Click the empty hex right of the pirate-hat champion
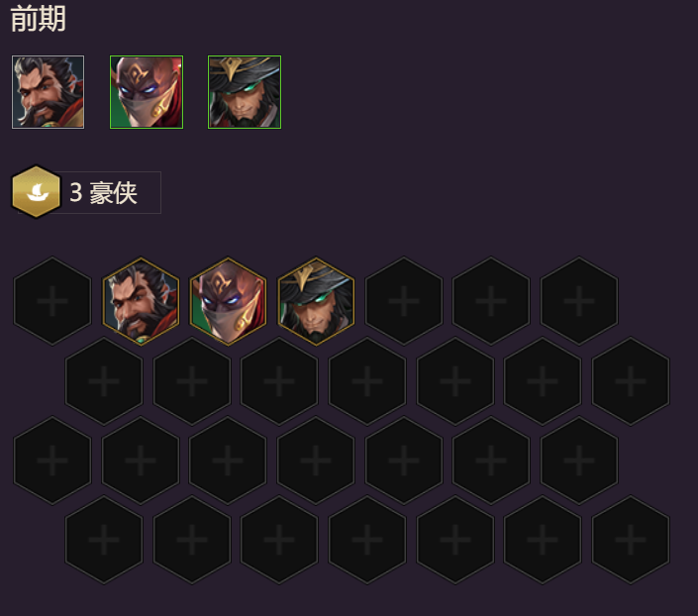Screen dimensions: 698x616 pyautogui.click(x=404, y=301)
